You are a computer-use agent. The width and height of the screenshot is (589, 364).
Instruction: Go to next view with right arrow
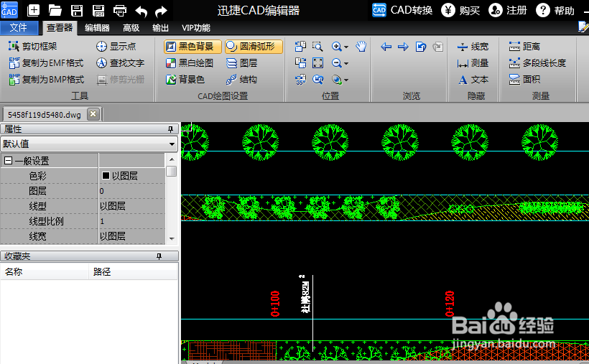tap(403, 47)
